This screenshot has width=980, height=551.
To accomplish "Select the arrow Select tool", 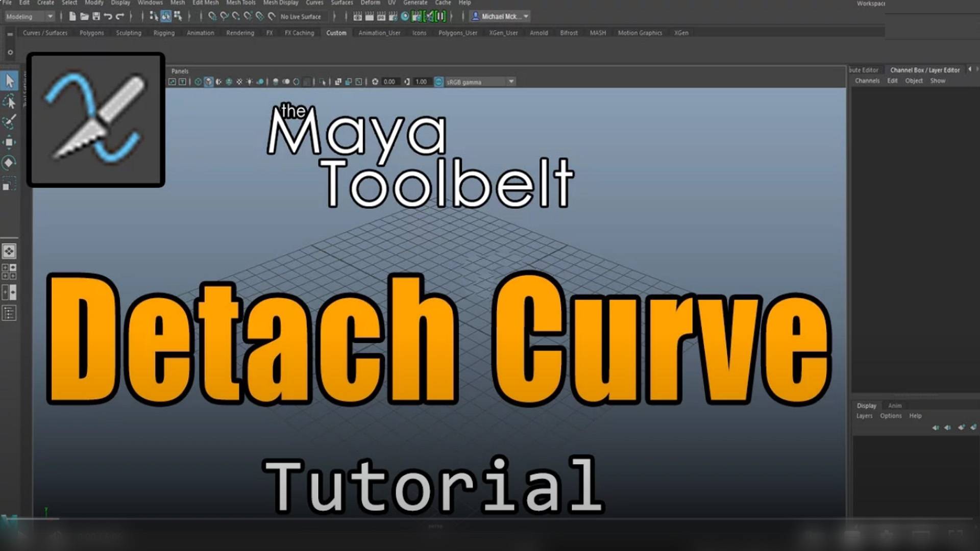I will [10, 81].
